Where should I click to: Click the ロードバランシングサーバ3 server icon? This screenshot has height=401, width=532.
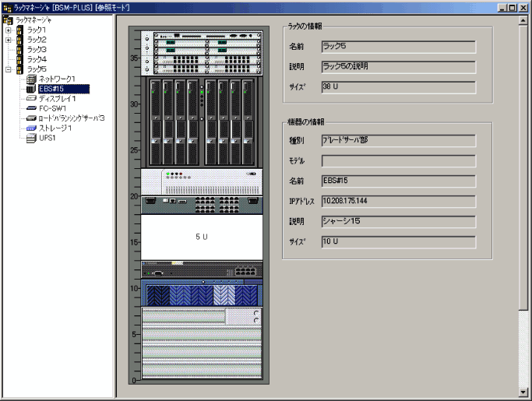click(31, 118)
